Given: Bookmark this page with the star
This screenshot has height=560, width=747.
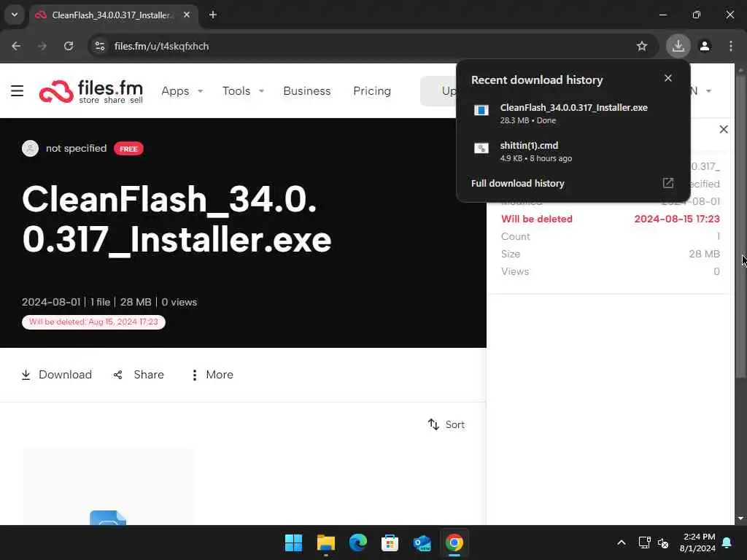Looking at the screenshot, I should coord(642,46).
